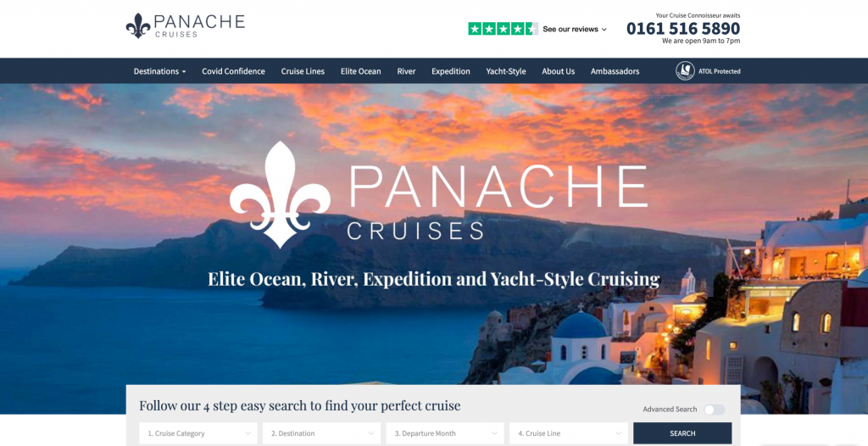This screenshot has height=446, width=868.
Task: Select Expedition from the navigation bar
Action: pos(451,71)
